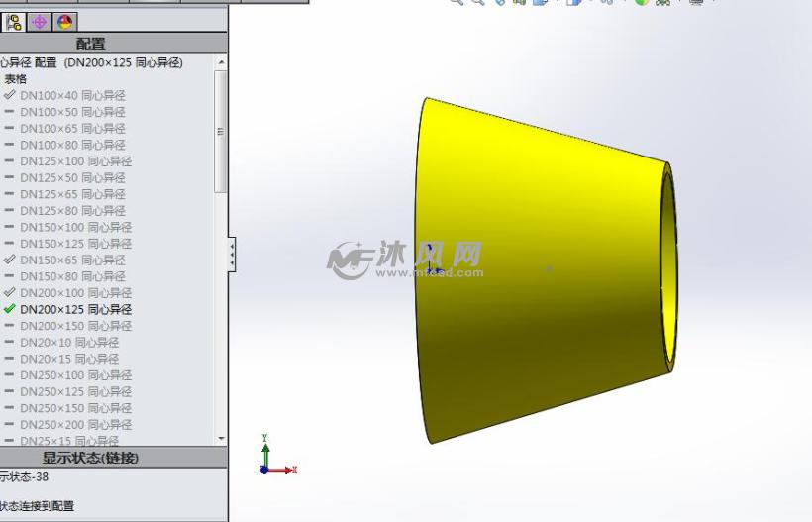Select configuration DN25×15 同心异径
This screenshot has height=522, width=812.
click(69, 441)
